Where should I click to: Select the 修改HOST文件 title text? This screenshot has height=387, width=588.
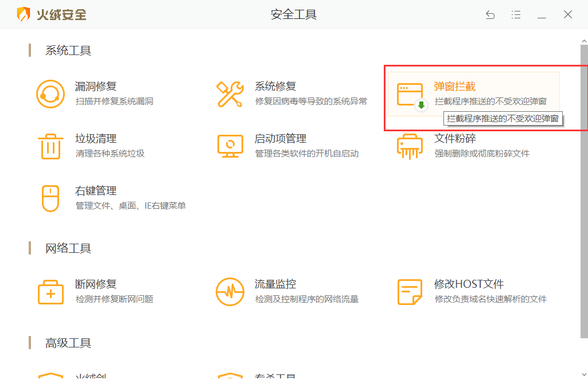[x=469, y=284]
